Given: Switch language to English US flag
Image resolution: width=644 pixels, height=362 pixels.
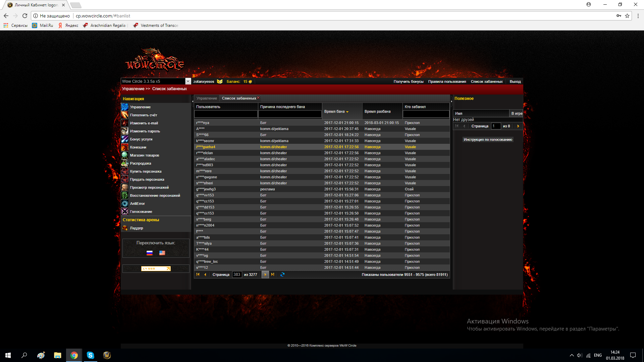Looking at the screenshot, I should tap(162, 253).
